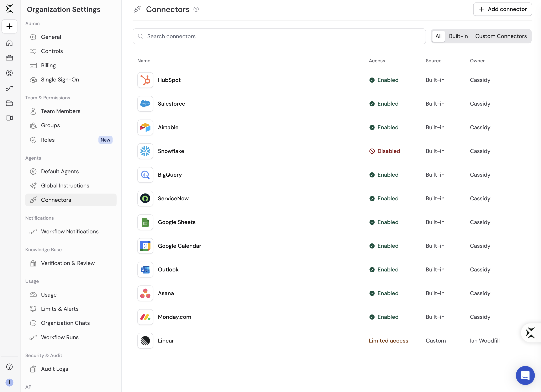Screen dimensions: 541x392
Task: Click the Enabled status for HubSpot
Action: coord(384,80)
